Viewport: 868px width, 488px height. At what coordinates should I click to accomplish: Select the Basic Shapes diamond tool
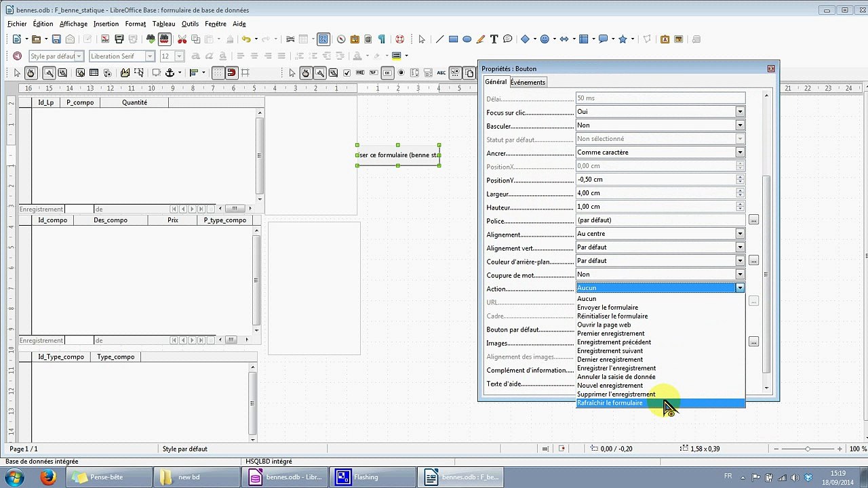(x=525, y=39)
